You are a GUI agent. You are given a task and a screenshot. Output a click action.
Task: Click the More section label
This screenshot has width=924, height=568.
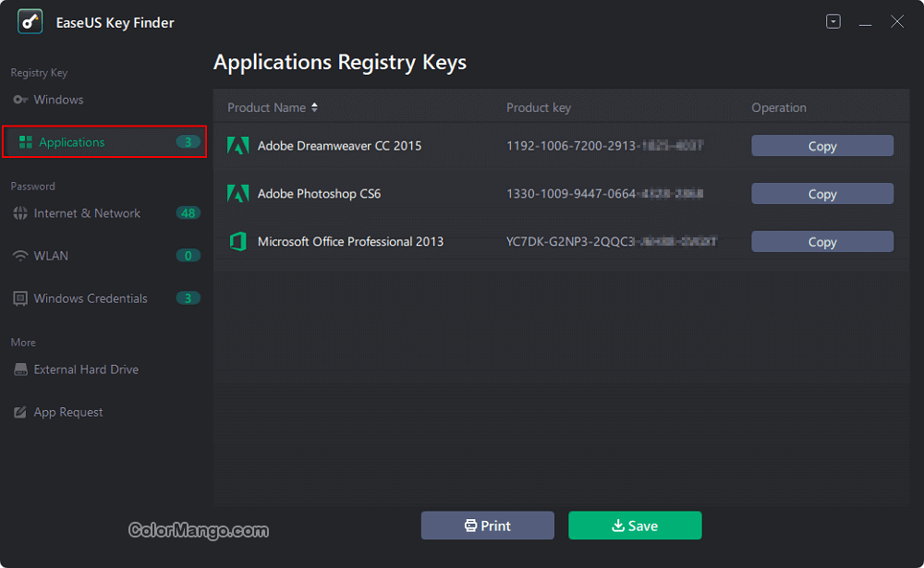tap(23, 343)
